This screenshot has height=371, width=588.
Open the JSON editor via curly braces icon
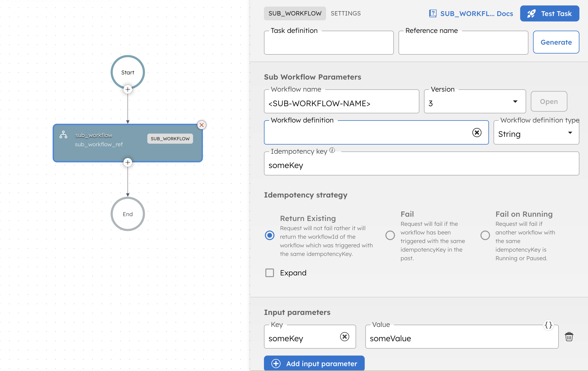[548, 325]
